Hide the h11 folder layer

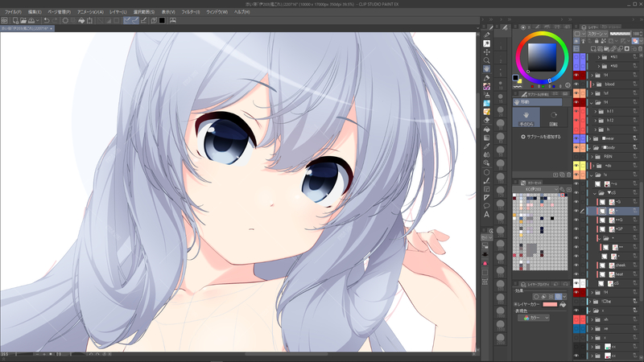[x=576, y=111]
